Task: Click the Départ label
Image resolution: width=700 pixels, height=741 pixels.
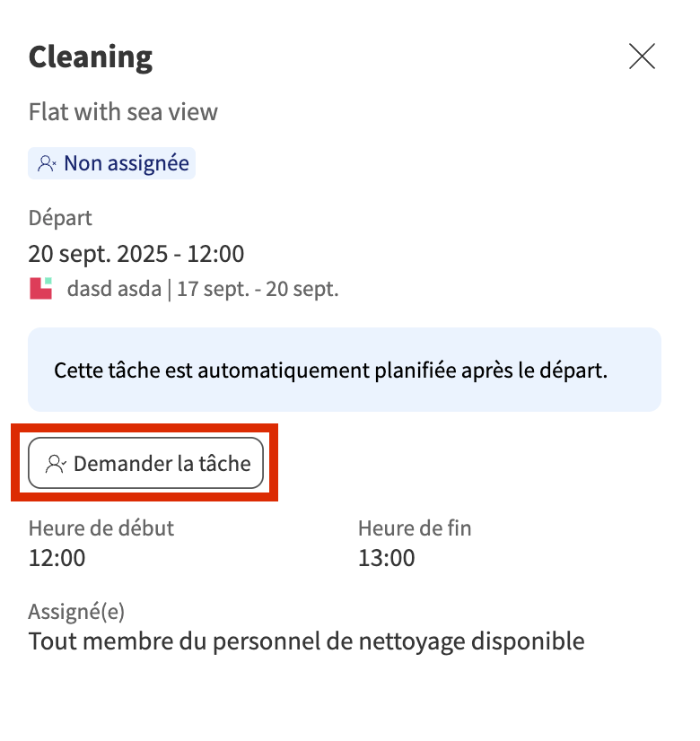Action: tap(60, 218)
